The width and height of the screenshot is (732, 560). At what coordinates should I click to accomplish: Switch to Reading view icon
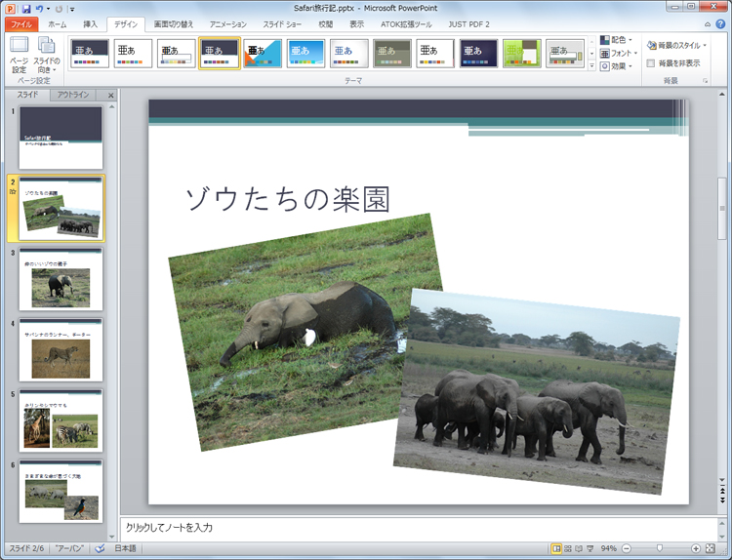[x=579, y=548]
